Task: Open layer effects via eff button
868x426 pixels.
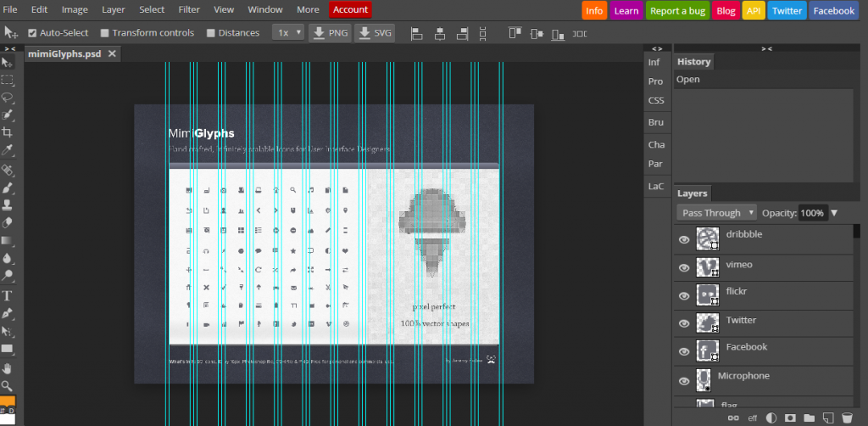Action: click(753, 418)
